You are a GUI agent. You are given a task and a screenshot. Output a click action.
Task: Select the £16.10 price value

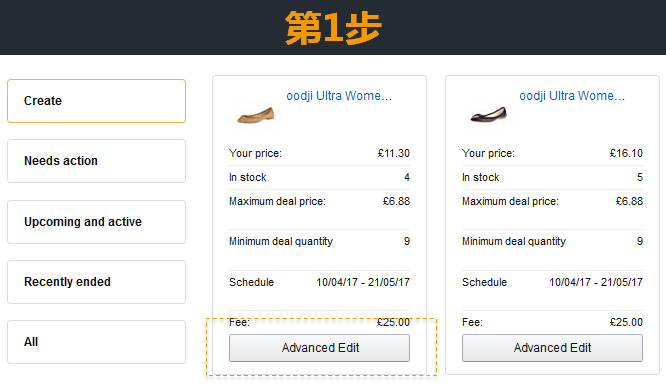(x=626, y=153)
